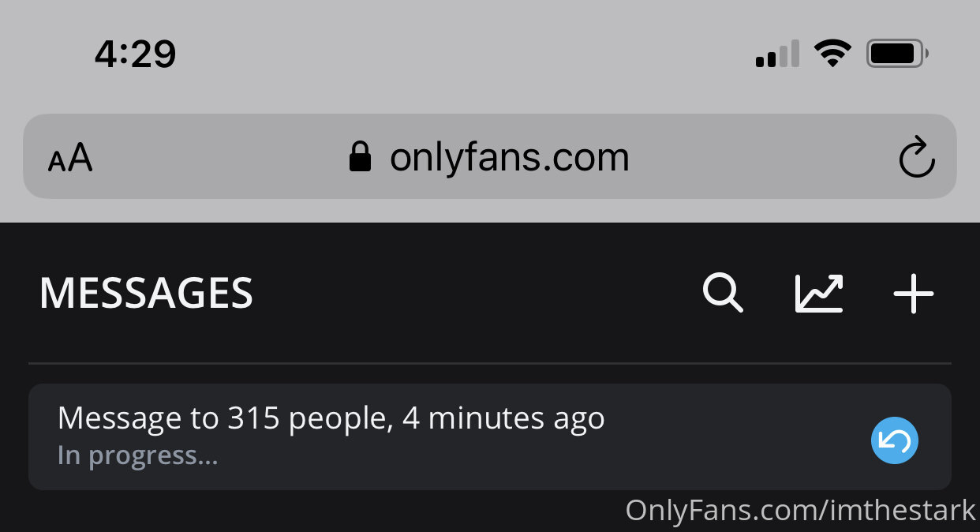
Task: Open the Message to 315 people entry
Action: (331, 418)
